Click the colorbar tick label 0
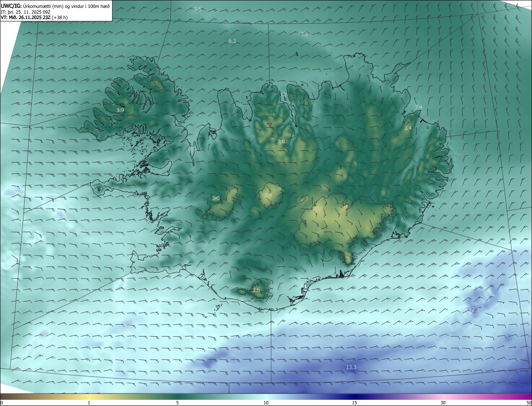The width and height of the screenshot is (532, 406). (2, 403)
